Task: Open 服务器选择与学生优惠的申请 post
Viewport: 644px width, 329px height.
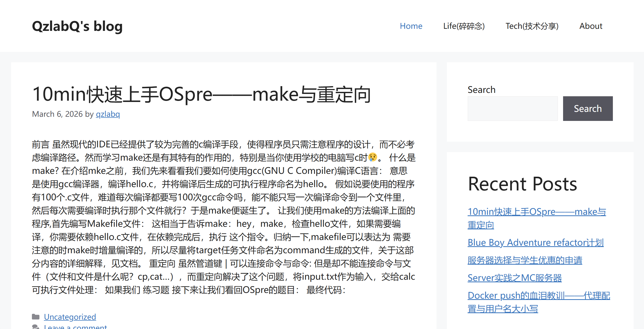Action: 525,260
